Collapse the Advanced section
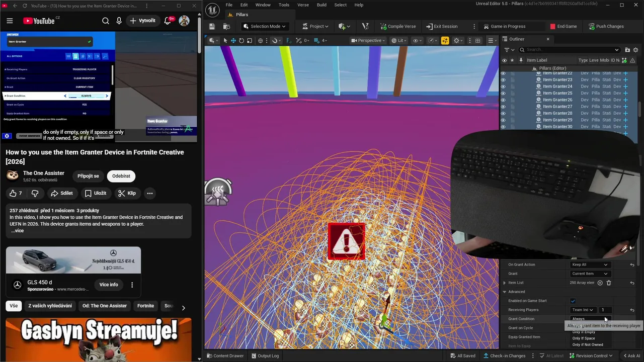The width and height of the screenshot is (644, 362). click(505, 292)
